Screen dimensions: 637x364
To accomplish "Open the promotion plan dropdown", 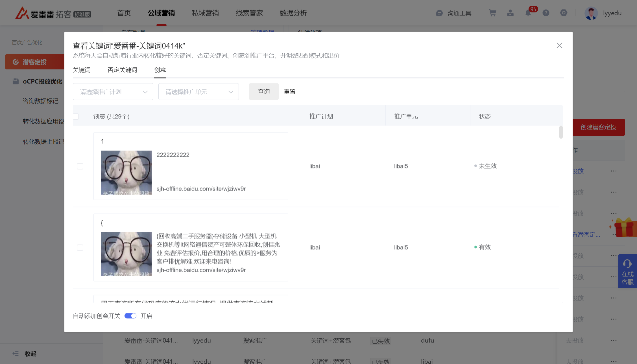I will (x=113, y=91).
